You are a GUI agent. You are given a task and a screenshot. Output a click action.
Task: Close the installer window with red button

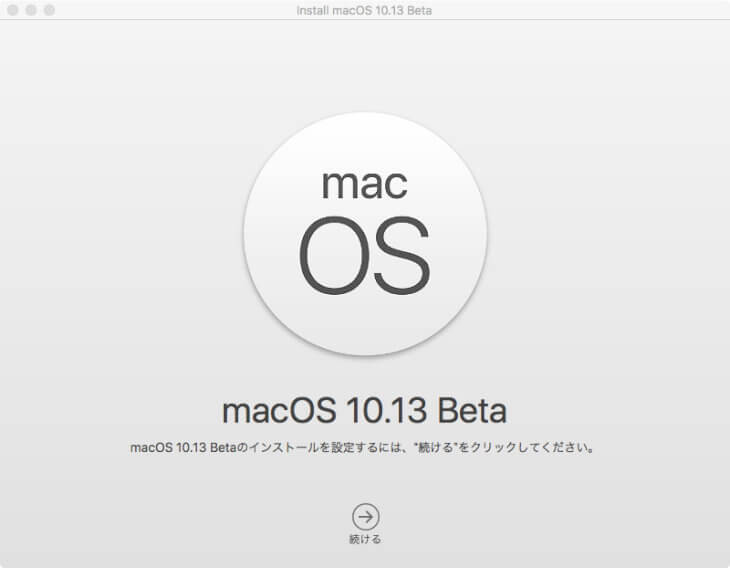click(13, 10)
